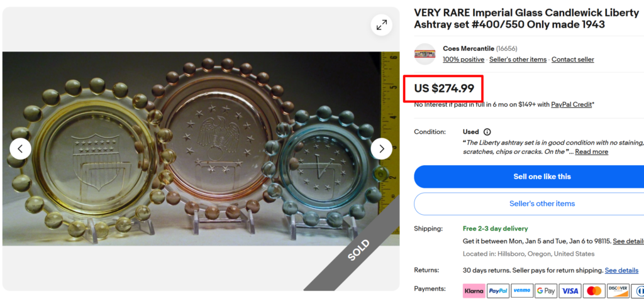This screenshot has width=644, height=299.
Task: Open the Coes Mercantile seller profile
Action: (x=468, y=48)
